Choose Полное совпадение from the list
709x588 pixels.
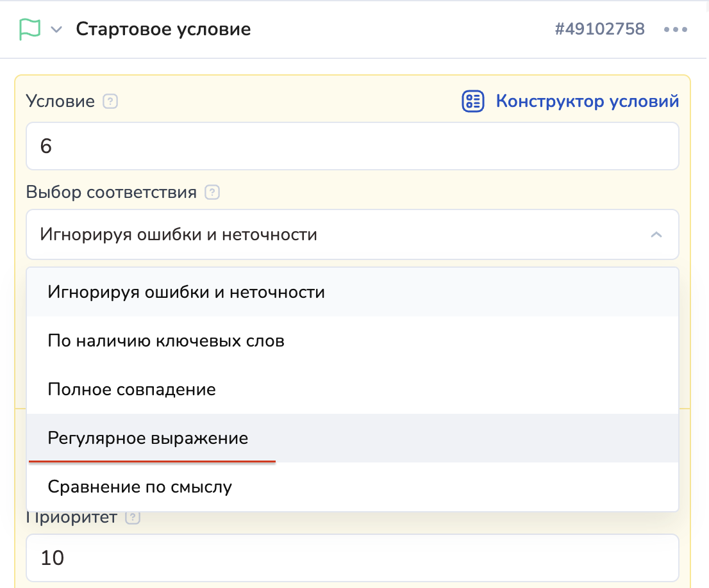click(131, 389)
